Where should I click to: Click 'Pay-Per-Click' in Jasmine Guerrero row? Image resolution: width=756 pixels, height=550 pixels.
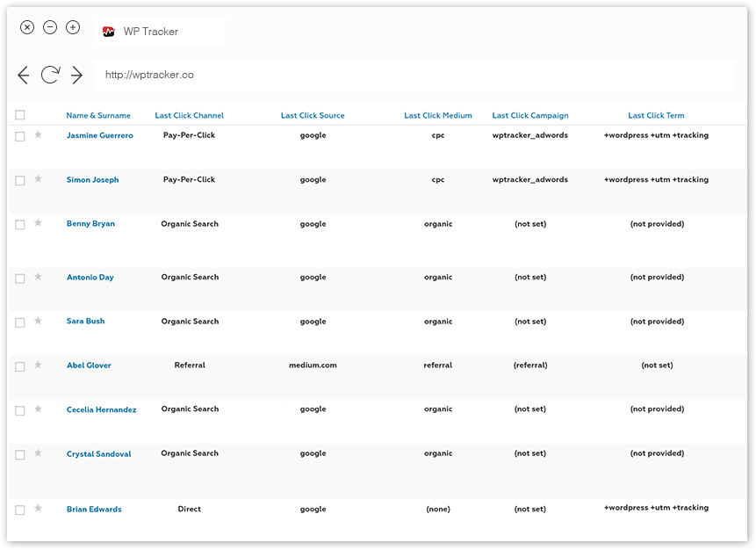(x=189, y=135)
